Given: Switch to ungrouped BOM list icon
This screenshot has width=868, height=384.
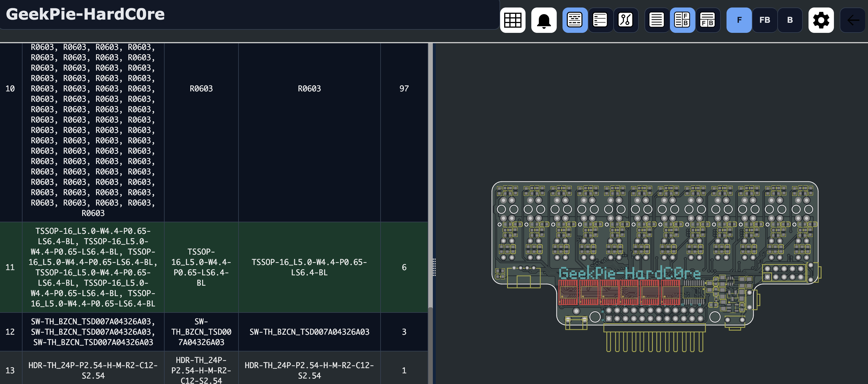Looking at the screenshot, I should (x=600, y=20).
